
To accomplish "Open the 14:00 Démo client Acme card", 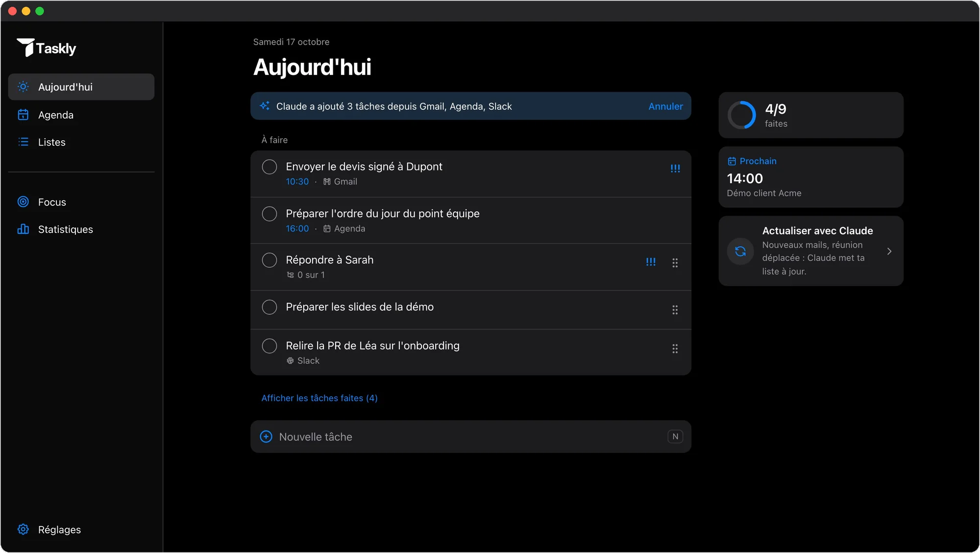I will point(811,177).
